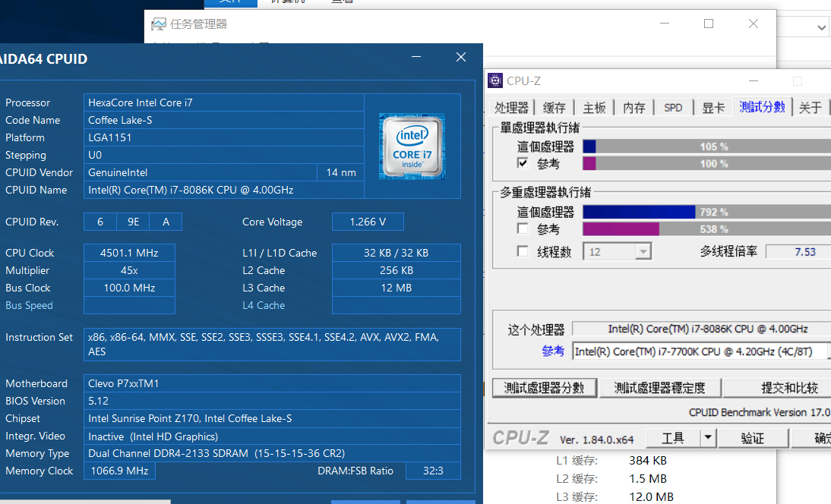Click the L3 Cache value 12 MB
The height and width of the screenshot is (504, 831).
[x=397, y=288]
